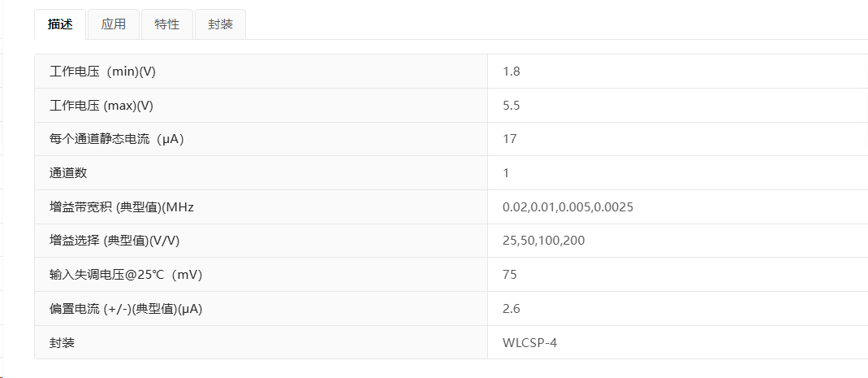The height and width of the screenshot is (378, 868).
Task: Select the 0.02,0.01,0.005,0.0025 value
Action: tap(568, 207)
